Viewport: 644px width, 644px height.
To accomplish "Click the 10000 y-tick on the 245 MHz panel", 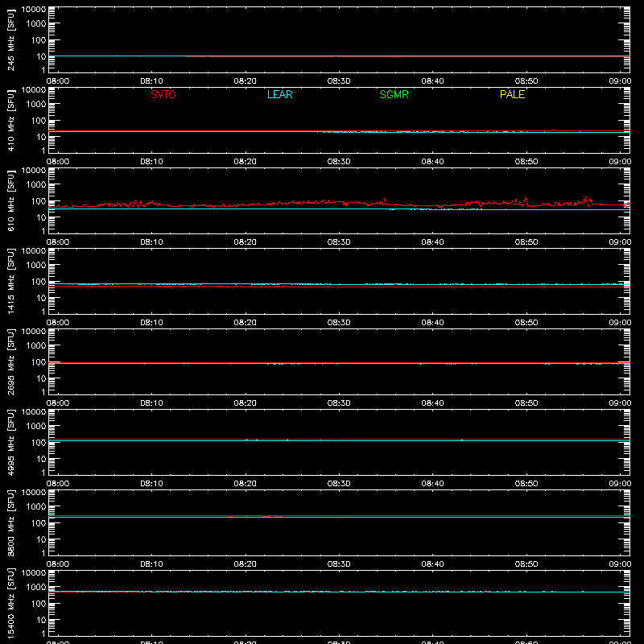I will click(x=34, y=10).
